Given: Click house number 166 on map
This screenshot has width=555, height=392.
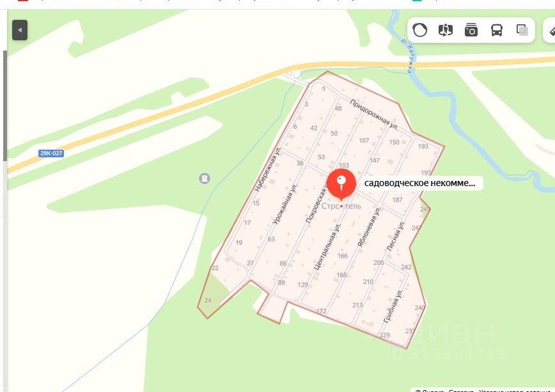Looking at the screenshot, I should click(x=342, y=256).
